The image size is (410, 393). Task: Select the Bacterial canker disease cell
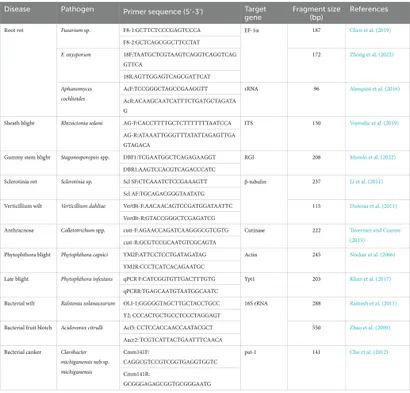(23, 352)
